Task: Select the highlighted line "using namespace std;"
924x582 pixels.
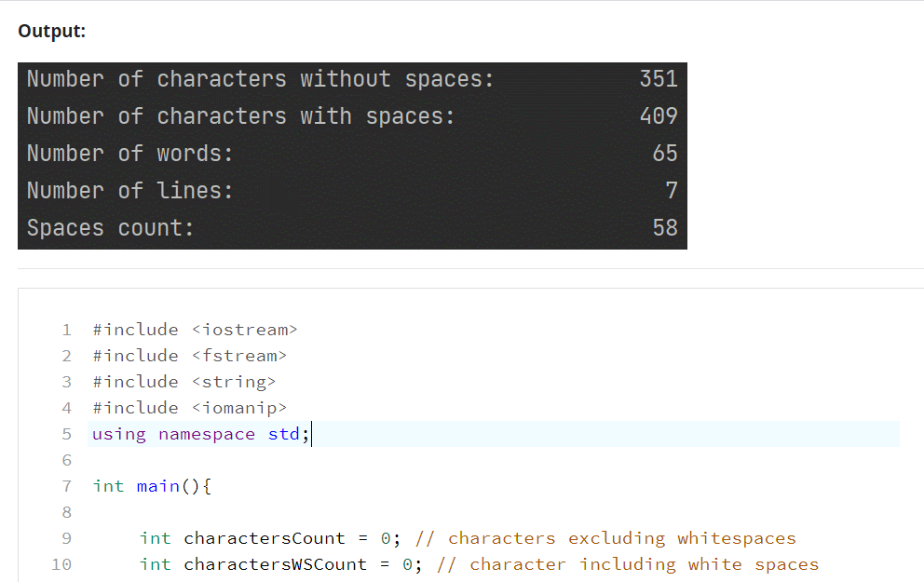Action: (x=198, y=433)
